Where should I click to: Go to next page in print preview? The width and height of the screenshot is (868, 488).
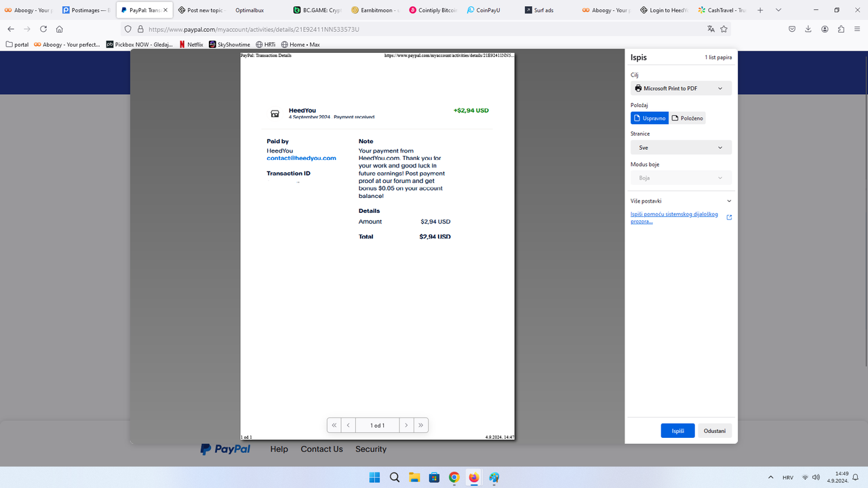coord(406,425)
